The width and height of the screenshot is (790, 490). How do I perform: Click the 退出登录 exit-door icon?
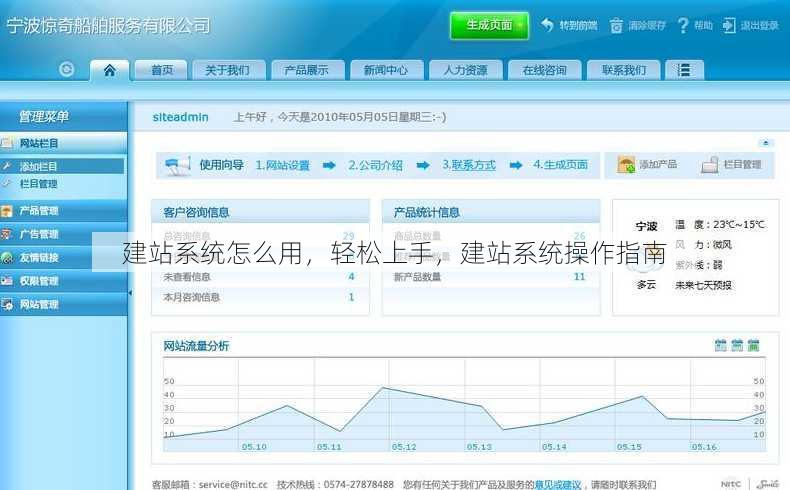pos(729,25)
